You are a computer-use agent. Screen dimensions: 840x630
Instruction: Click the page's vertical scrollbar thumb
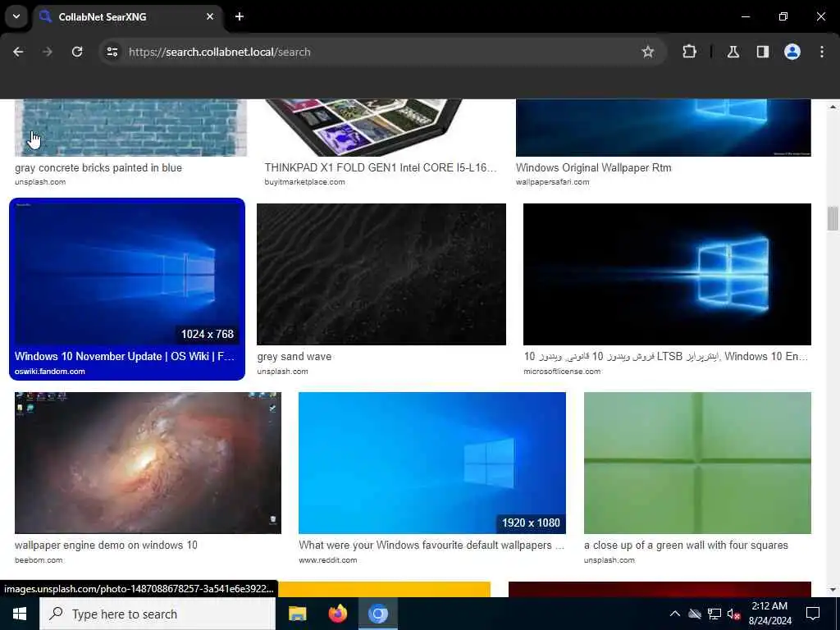pyautogui.click(x=833, y=218)
